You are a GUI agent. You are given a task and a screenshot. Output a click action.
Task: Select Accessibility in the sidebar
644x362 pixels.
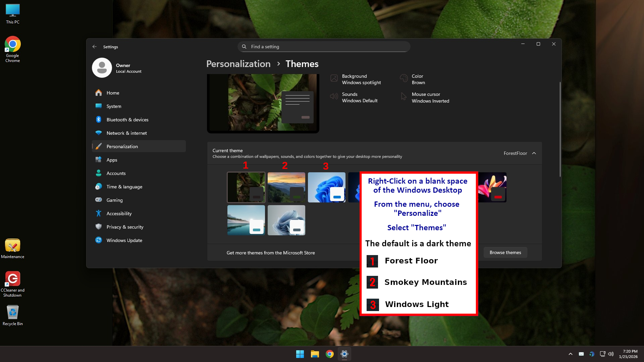[x=119, y=214]
